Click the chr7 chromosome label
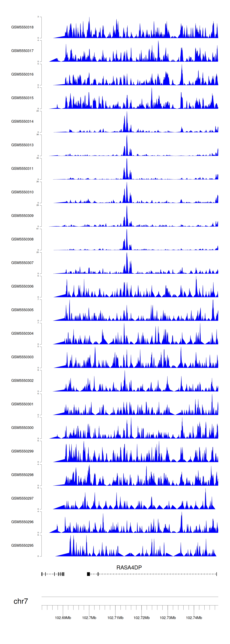 21,601
